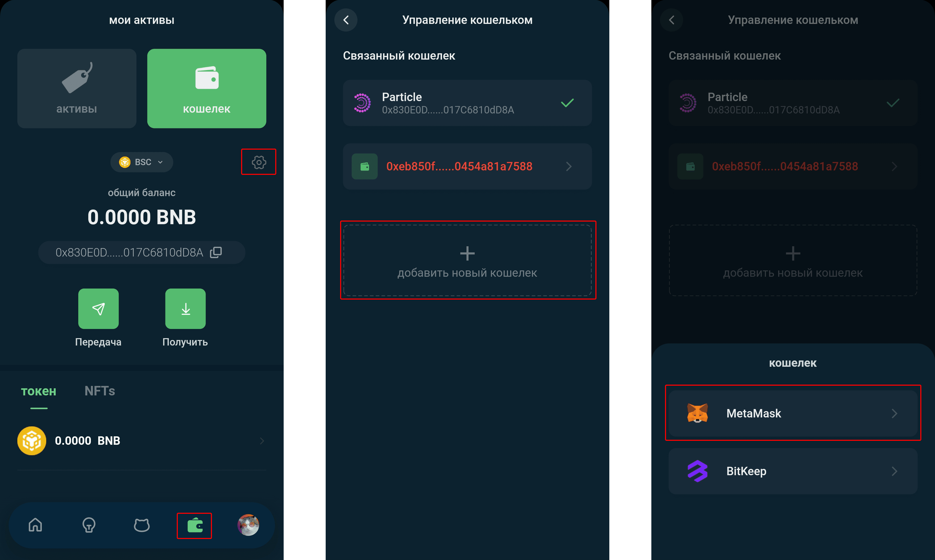
Task: Click the 0.0000 BNB total balance
Action: (x=142, y=217)
